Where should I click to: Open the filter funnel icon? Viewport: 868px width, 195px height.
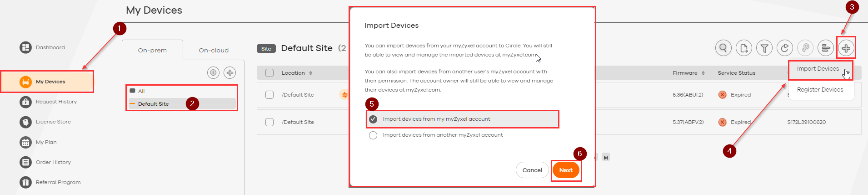(764, 48)
